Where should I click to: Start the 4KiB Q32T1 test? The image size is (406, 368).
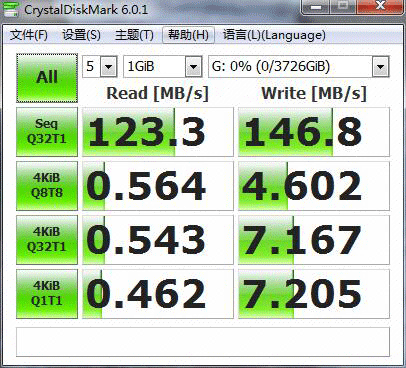click(47, 240)
